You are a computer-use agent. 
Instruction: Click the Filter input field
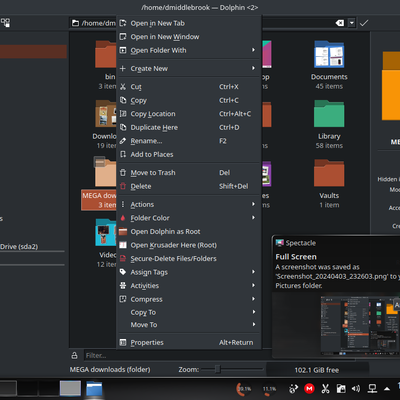[x=178, y=355]
